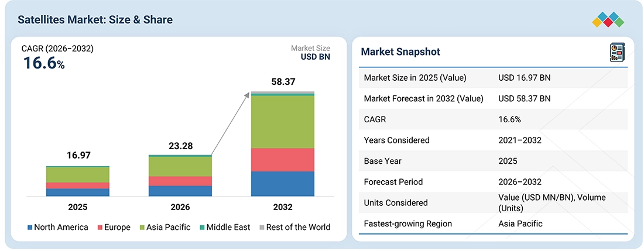Click the 16.97 value above the 2025 bar
Viewport: 644px width, 251px height.
coord(78,155)
